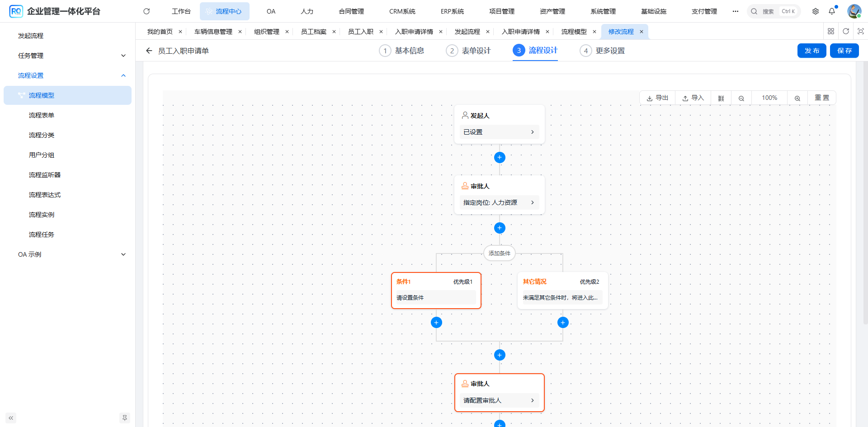
Task: Add a node under 其它情况 branch
Action: 563,322
